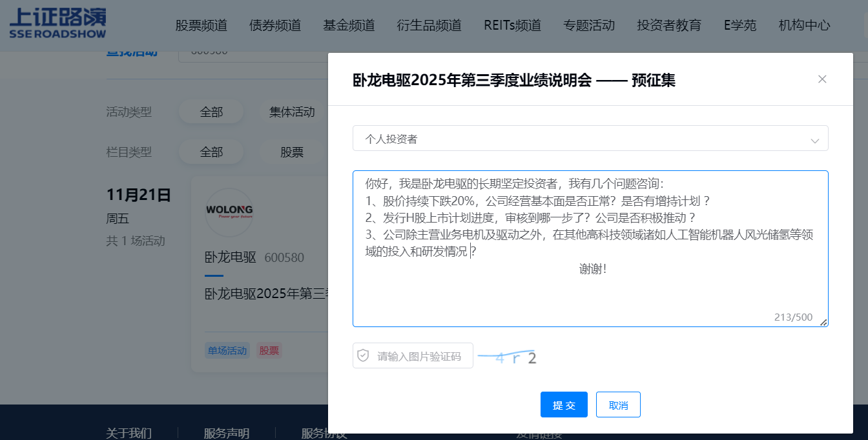Select 股票 column type filter

point(292,152)
